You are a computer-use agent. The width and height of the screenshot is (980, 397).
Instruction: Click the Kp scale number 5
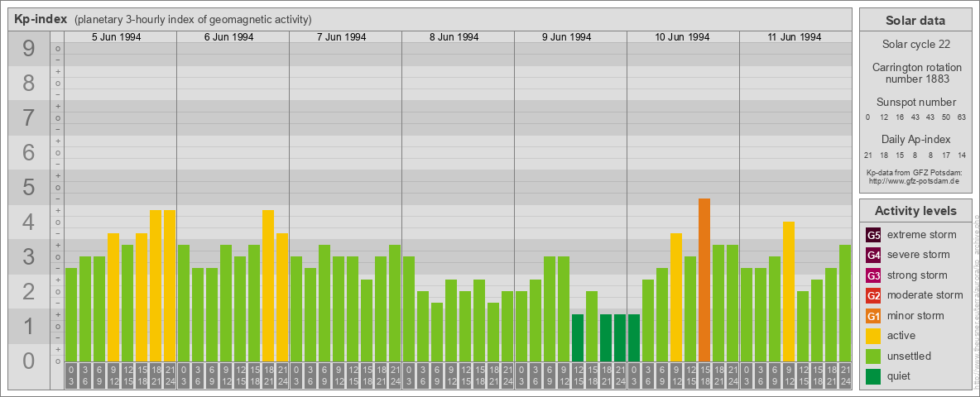pos(28,187)
